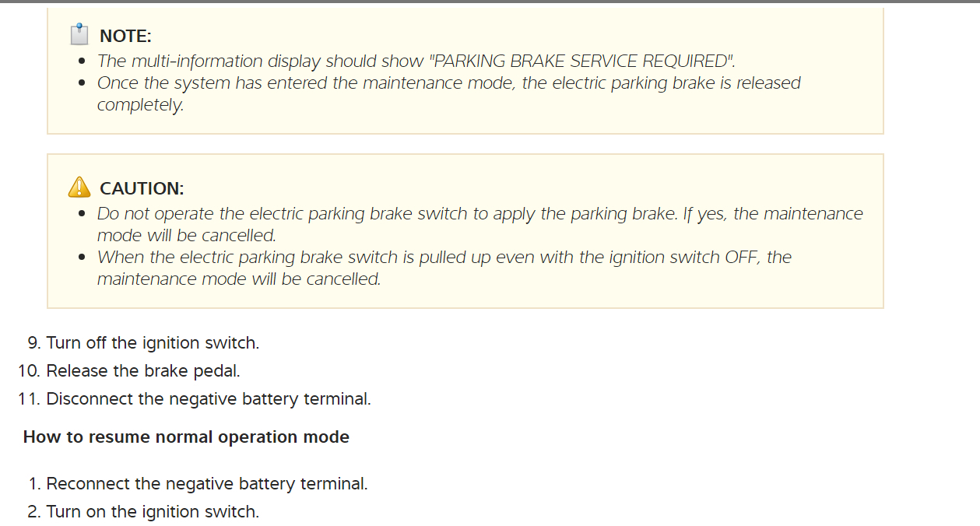Click the bullet before "When the electric parking"
The image size is (980, 526).
(x=82, y=258)
